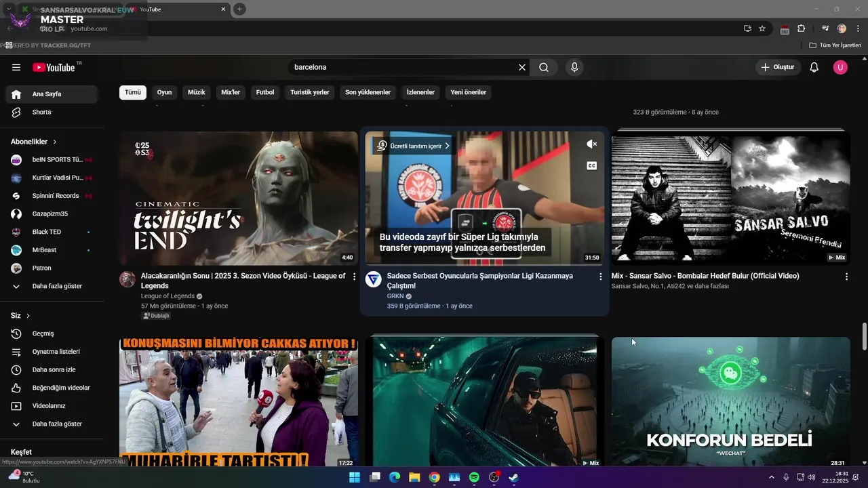Select the Yeni öneriler filter chip
The image size is (868, 488).
[469, 92]
